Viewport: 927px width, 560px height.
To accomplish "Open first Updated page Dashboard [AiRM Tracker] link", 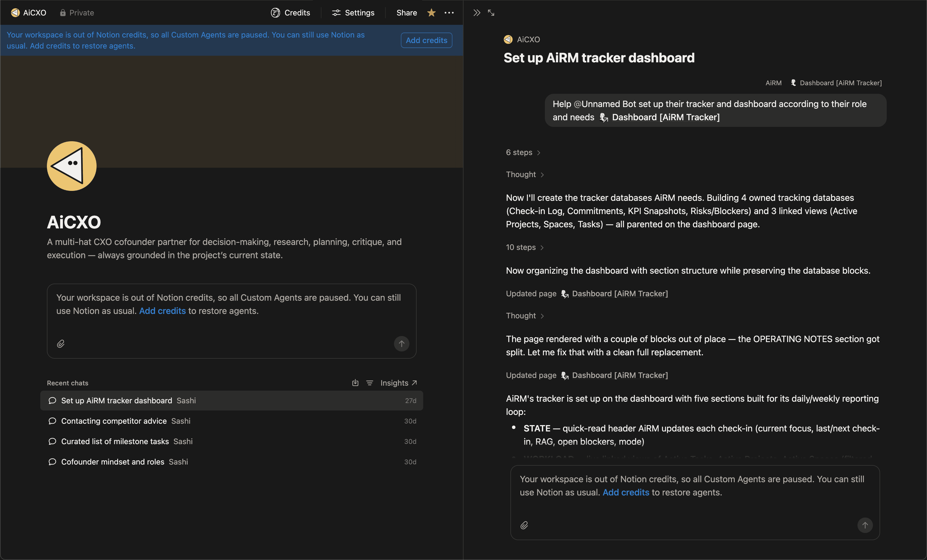I will click(614, 294).
